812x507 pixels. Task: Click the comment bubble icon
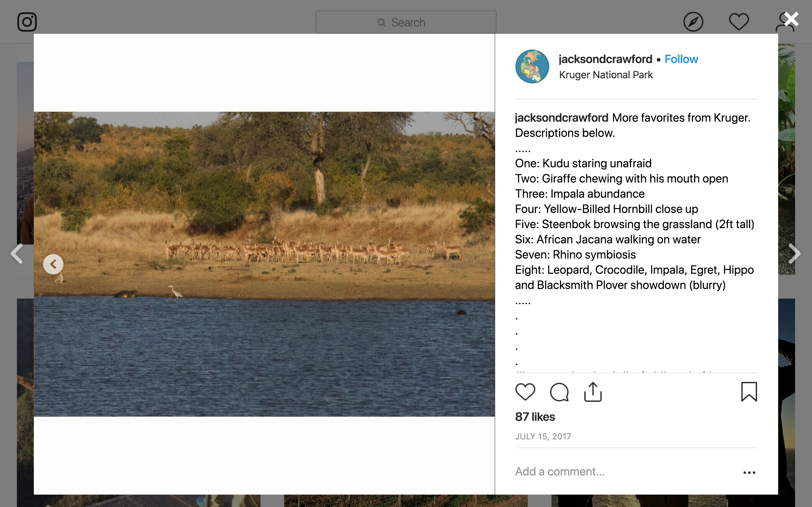[x=559, y=392]
